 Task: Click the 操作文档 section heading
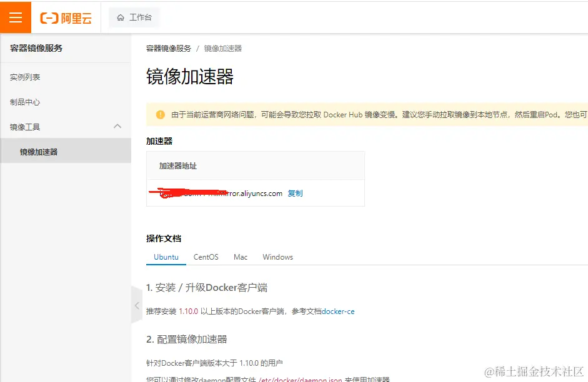coord(164,238)
